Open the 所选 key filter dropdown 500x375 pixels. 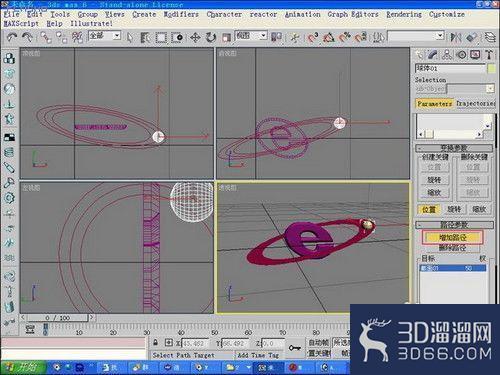pyautogui.click(x=341, y=342)
